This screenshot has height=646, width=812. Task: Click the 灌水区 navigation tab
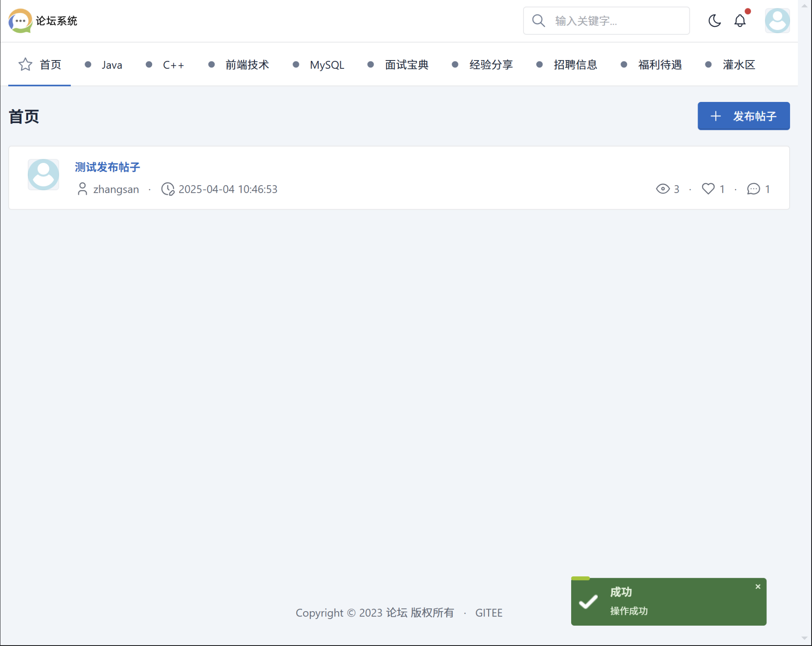tap(738, 65)
